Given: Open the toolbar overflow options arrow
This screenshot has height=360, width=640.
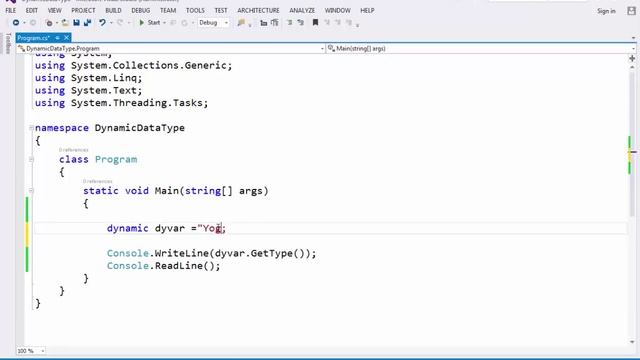Looking at the screenshot, I should coord(358,24).
